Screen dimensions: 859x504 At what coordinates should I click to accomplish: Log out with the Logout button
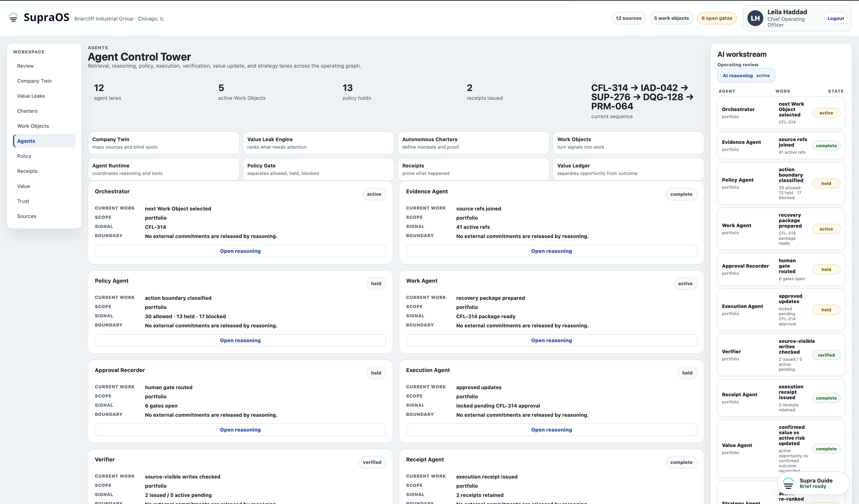coord(835,18)
